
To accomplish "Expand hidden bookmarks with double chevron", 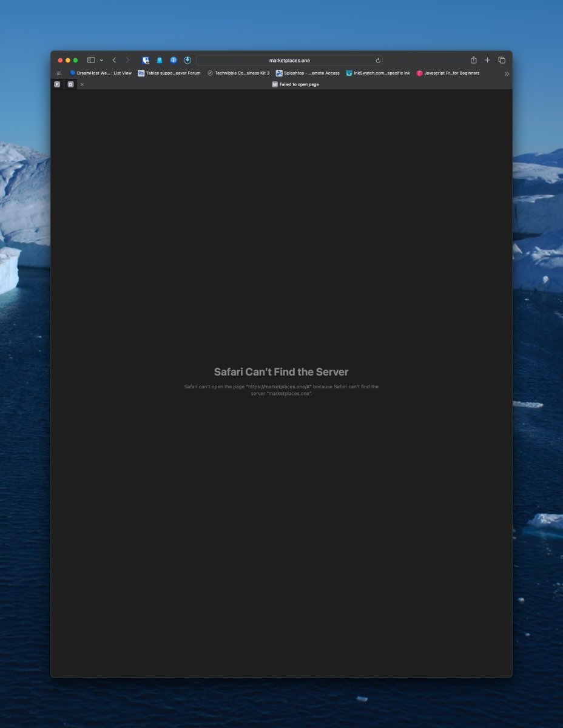I will (507, 73).
